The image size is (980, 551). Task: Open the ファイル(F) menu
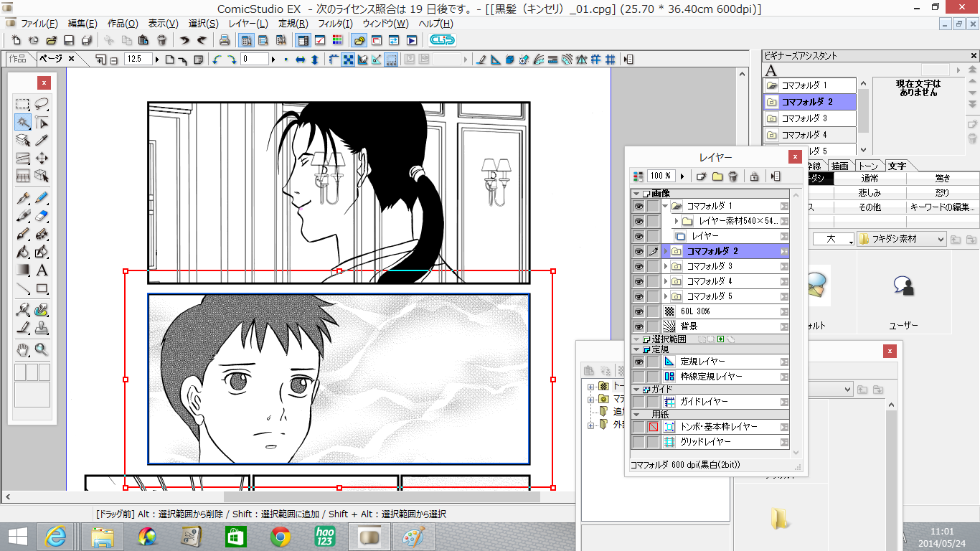pos(39,24)
